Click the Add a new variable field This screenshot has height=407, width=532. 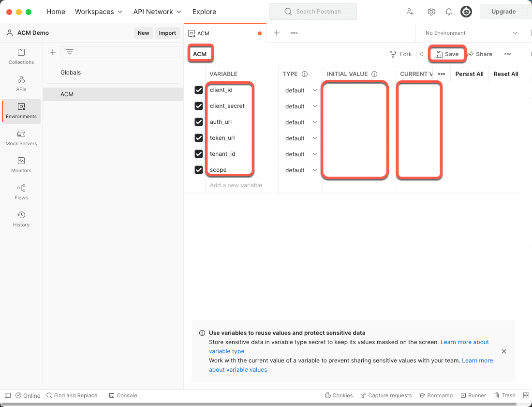(236, 185)
